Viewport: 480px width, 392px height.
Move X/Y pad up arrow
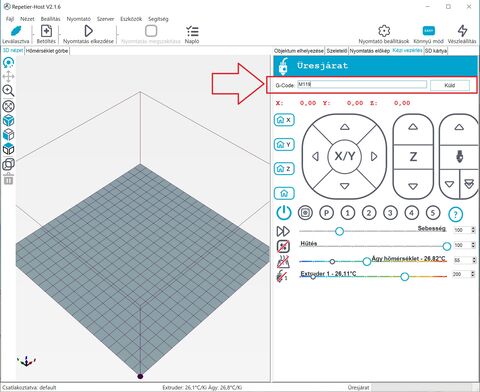pyautogui.click(x=345, y=127)
